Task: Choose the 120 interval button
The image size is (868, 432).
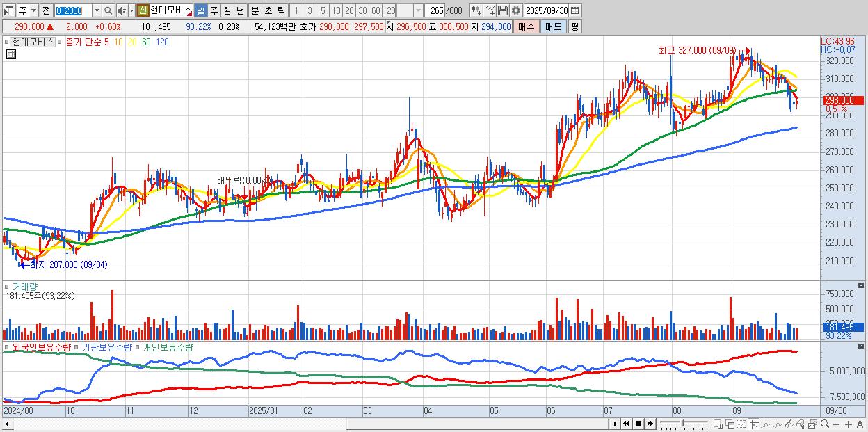Action: pos(389,10)
